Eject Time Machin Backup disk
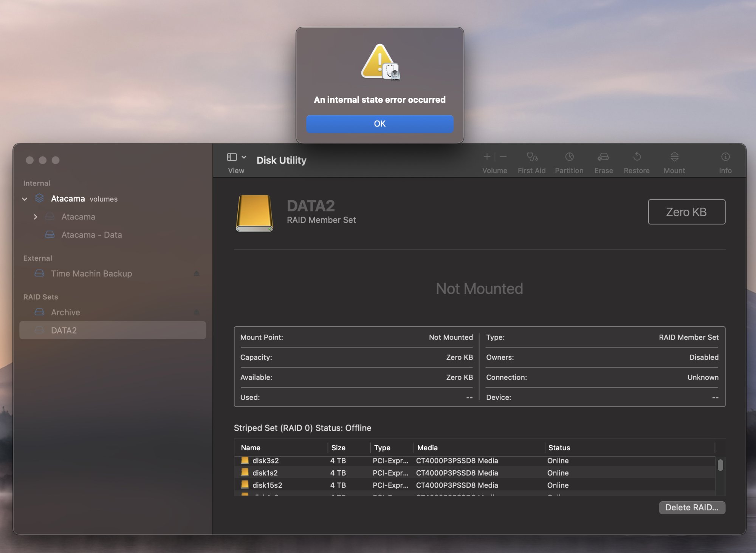 (196, 273)
